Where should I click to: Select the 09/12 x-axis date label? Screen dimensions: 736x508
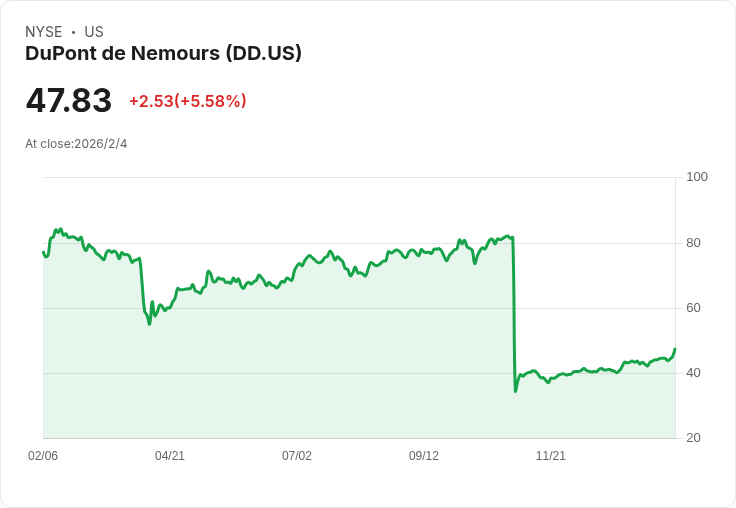coord(424,456)
